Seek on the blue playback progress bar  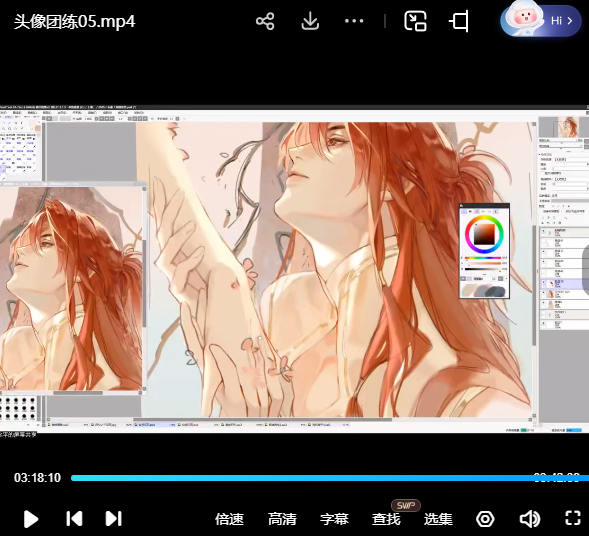point(330,478)
